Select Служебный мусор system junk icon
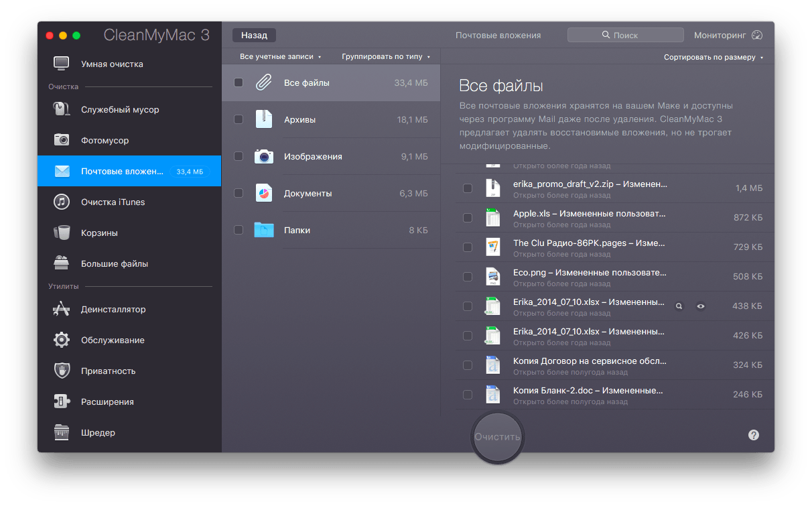The width and height of the screenshot is (812, 506). tap(62, 109)
